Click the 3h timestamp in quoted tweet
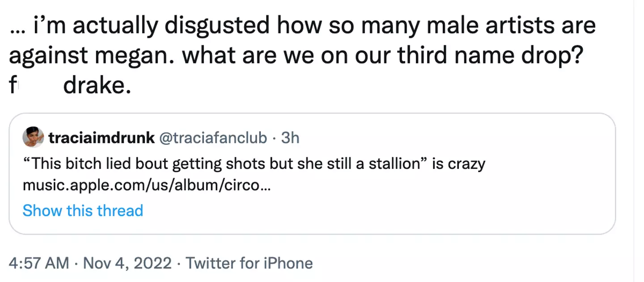This screenshot has height=282, width=644. point(290,138)
